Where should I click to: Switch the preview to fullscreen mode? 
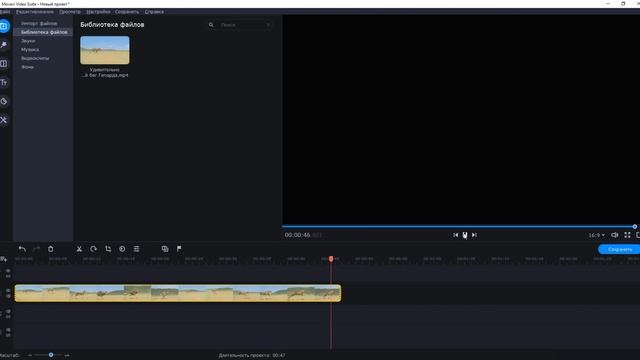tap(627, 235)
